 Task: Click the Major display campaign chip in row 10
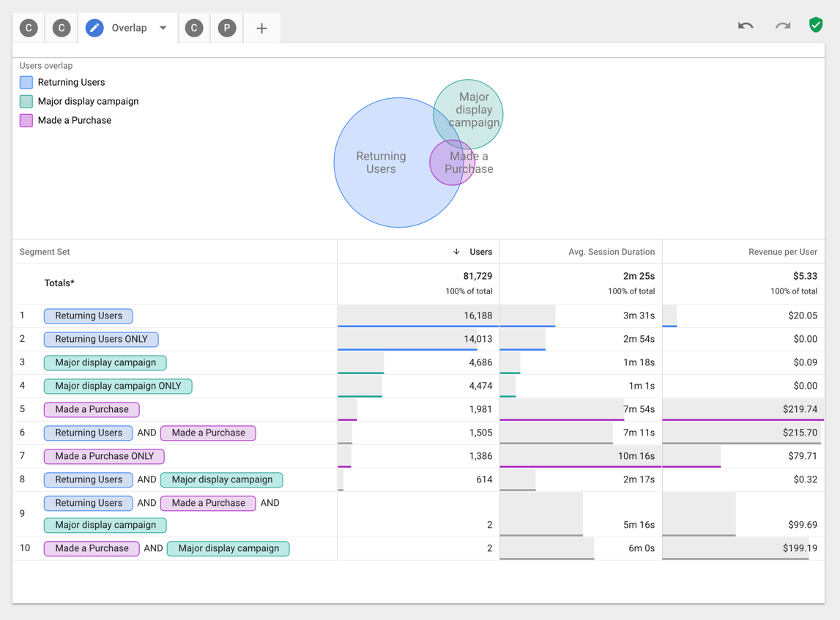point(228,548)
